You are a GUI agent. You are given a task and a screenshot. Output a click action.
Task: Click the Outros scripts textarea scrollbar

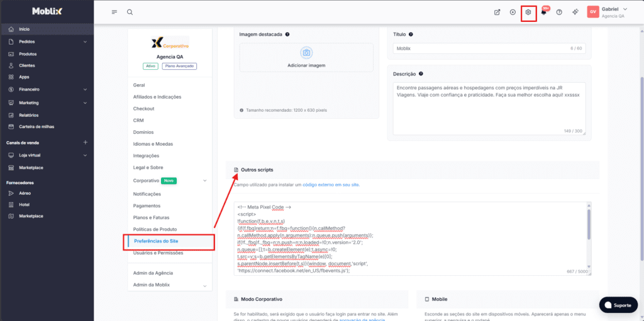coord(589,223)
